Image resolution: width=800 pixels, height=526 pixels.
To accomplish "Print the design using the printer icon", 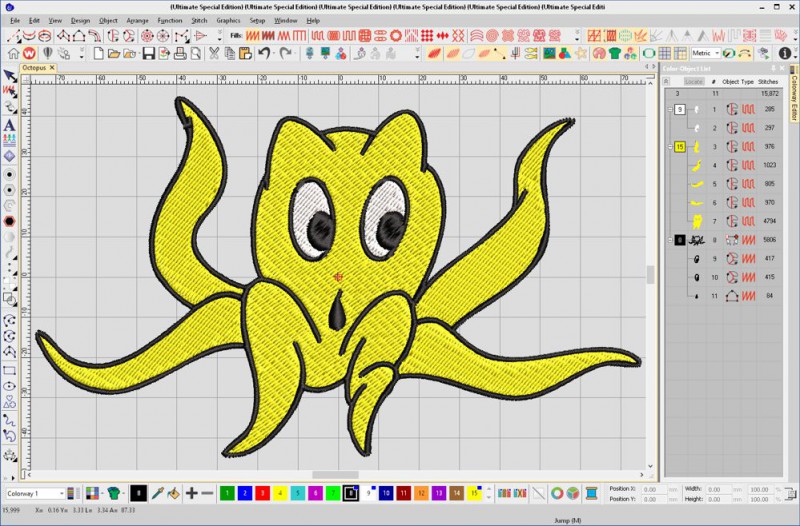I will 180,53.
